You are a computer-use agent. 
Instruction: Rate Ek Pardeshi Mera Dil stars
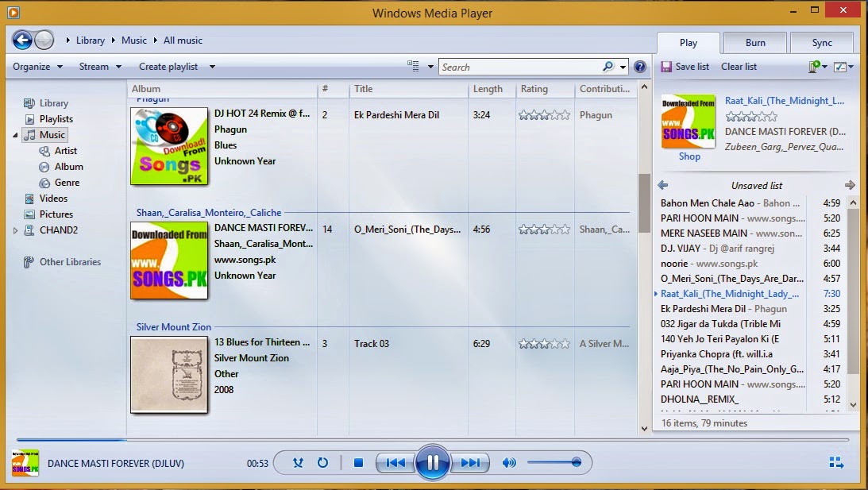(x=544, y=114)
